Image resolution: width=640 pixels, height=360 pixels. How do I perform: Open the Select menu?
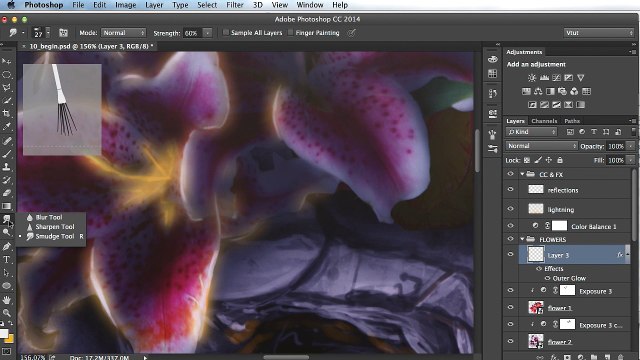[x=207, y=5]
